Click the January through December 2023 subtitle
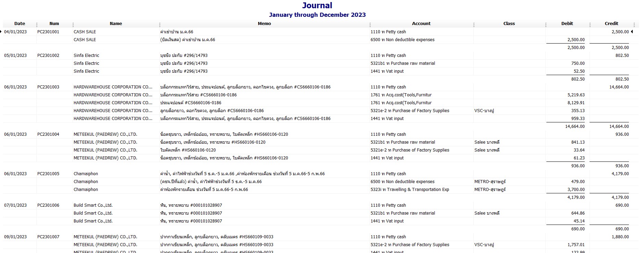Viewport: 644px width, 253px height. pos(317,15)
